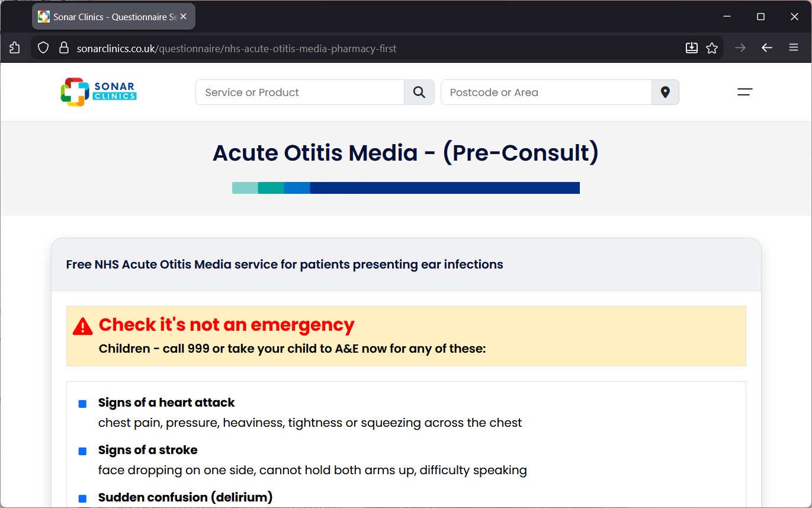Click the location pin icon
Screen dimensions: 812x508
pos(665,92)
